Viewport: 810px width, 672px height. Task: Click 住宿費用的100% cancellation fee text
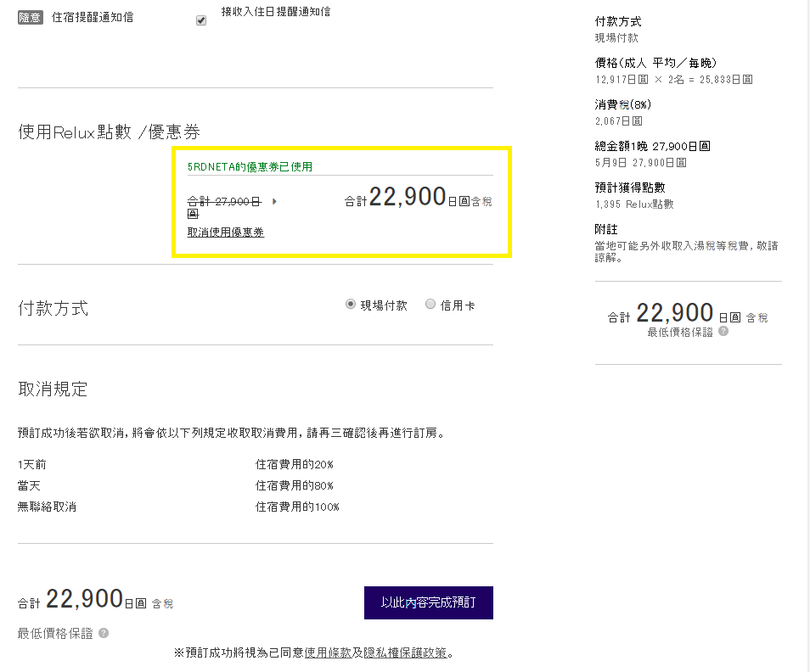tap(297, 507)
